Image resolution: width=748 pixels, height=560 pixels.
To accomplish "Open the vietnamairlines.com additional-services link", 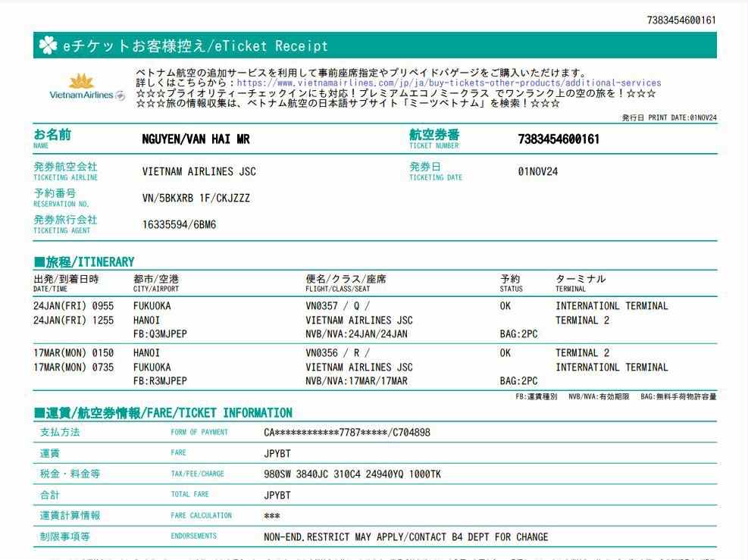I will pyautogui.click(x=449, y=83).
